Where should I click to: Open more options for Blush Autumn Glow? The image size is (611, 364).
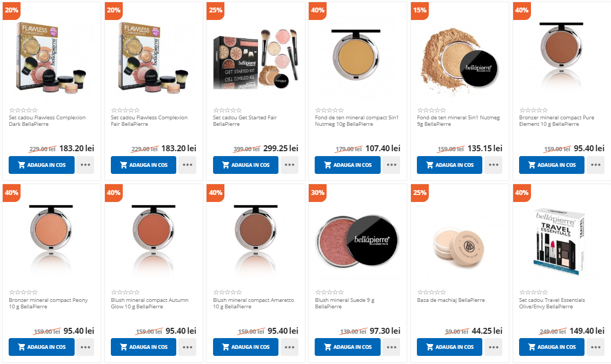[x=188, y=347]
